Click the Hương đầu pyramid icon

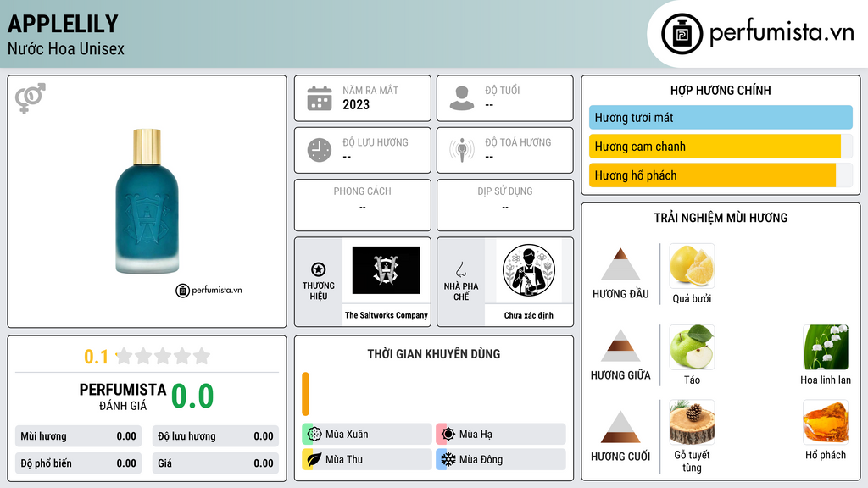pos(620,264)
